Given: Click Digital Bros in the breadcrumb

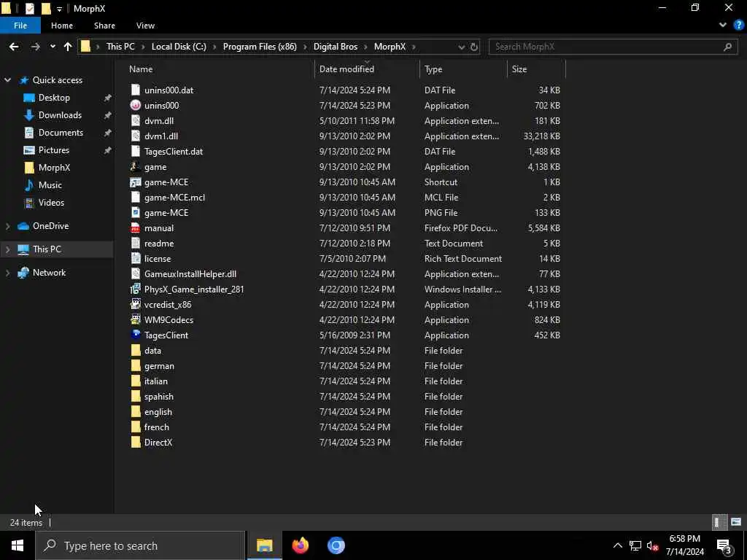Looking at the screenshot, I should (x=336, y=47).
